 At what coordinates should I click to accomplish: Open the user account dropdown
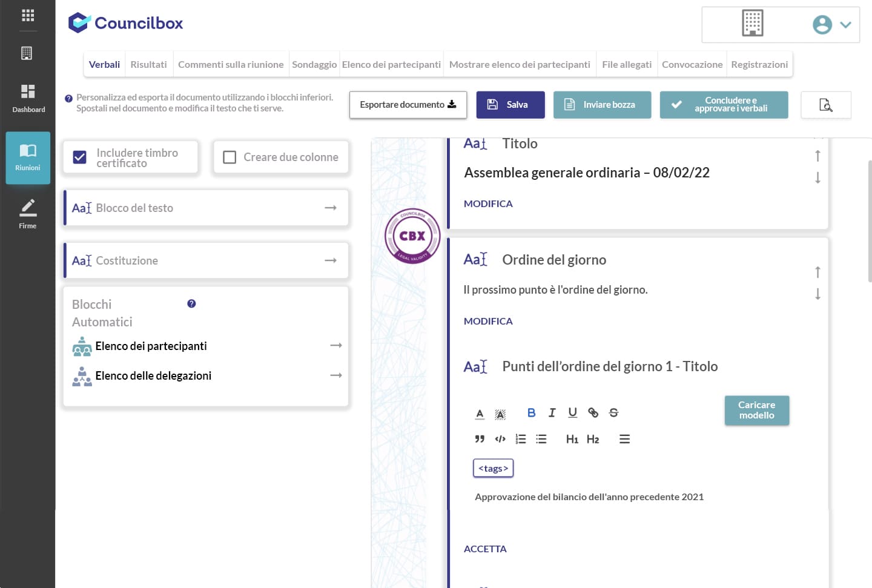tap(832, 25)
